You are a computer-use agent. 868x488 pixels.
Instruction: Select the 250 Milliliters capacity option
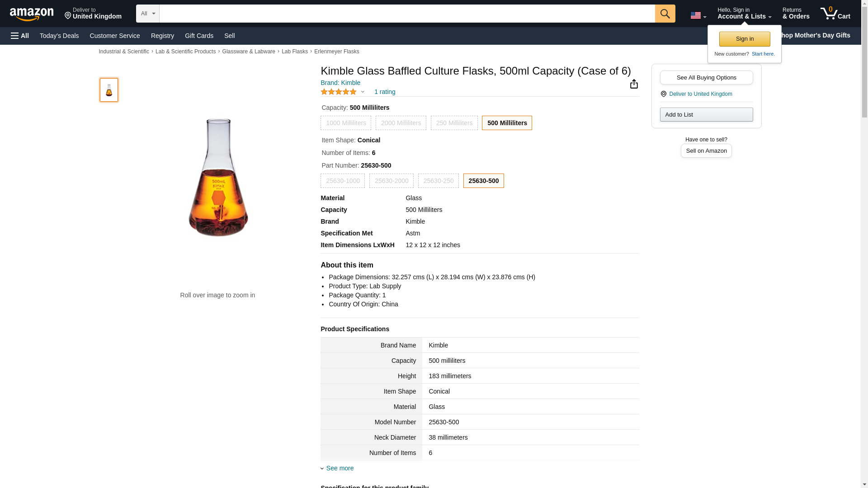point(454,123)
